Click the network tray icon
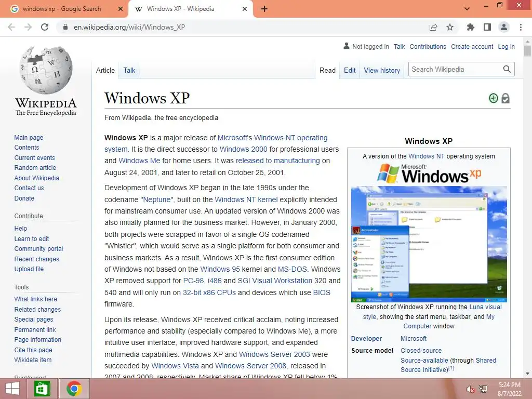 (483, 389)
